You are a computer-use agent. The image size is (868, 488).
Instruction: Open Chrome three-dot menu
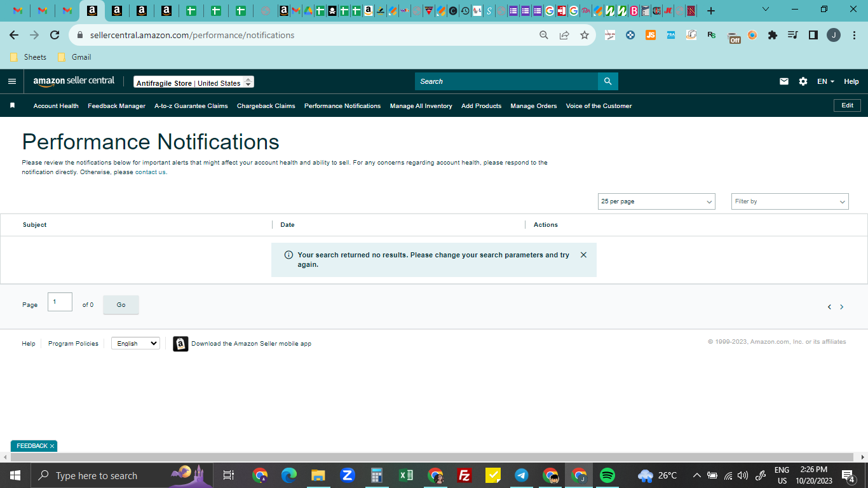click(x=854, y=35)
